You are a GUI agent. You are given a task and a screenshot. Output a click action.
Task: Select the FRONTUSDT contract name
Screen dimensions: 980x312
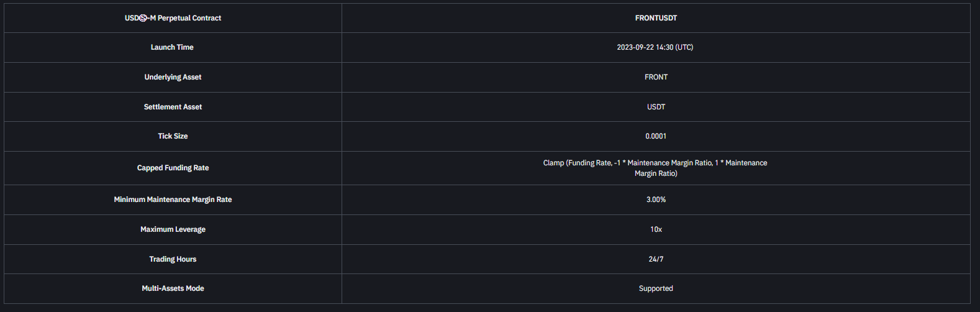656,18
